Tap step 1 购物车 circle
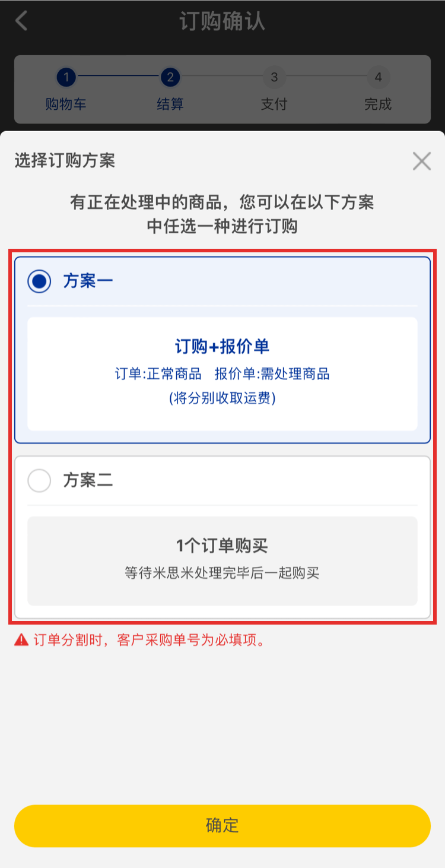This screenshot has width=445, height=868. [x=66, y=77]
